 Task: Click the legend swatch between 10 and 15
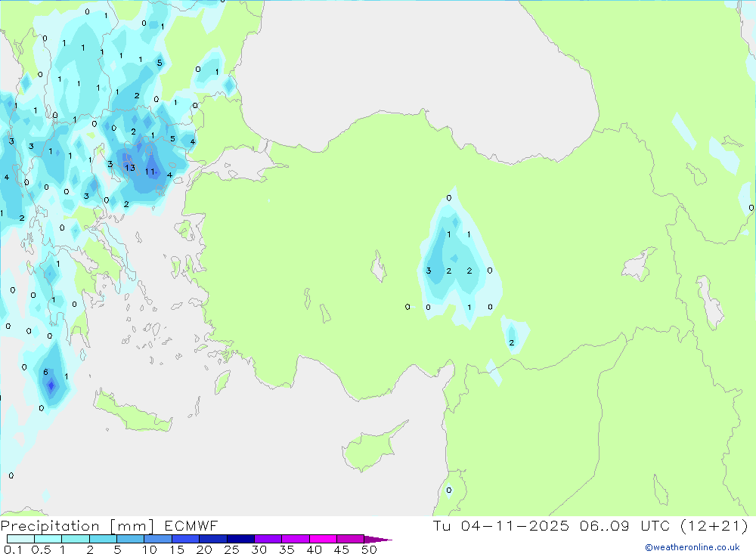coord(158,539)
